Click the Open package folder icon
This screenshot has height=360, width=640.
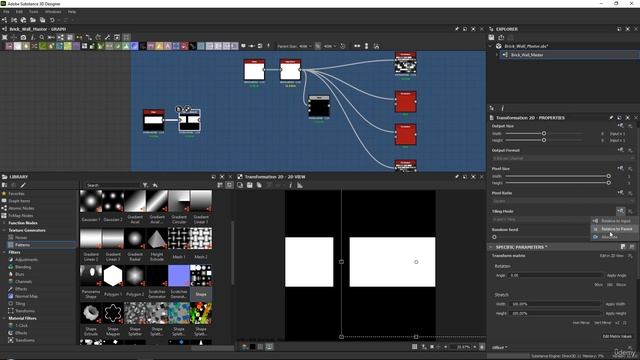click(33, 20)
